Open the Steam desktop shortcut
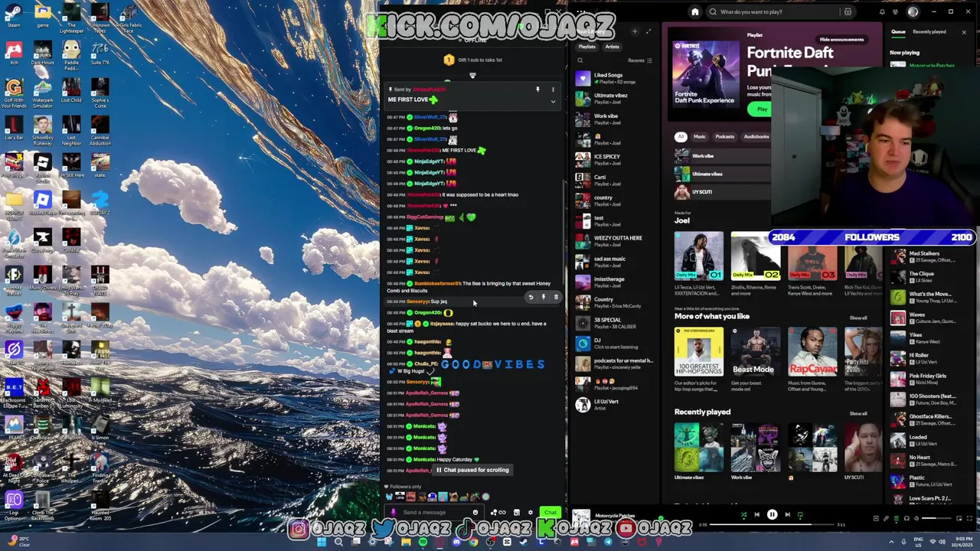The width and height of the screenshot is (980, 551). [14, 15]
